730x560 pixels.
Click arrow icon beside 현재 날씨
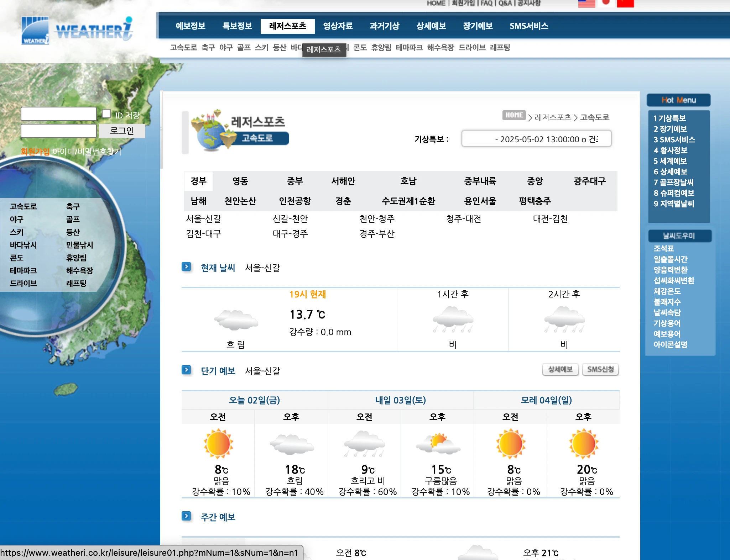186,267
